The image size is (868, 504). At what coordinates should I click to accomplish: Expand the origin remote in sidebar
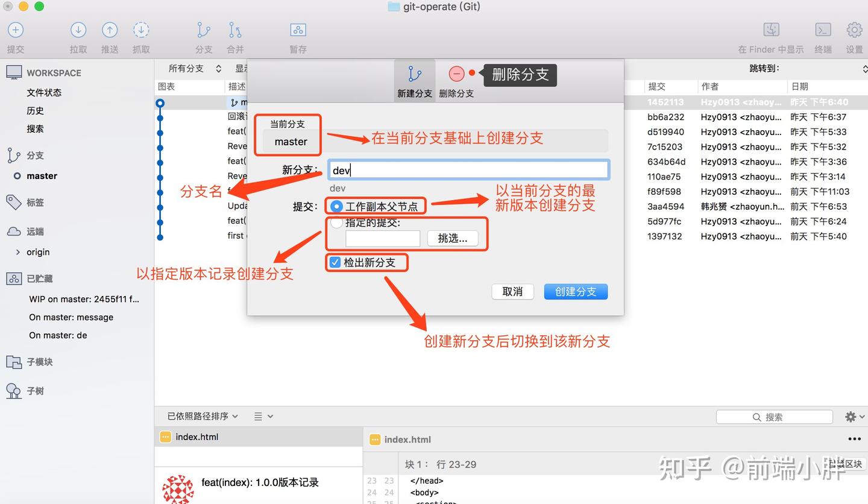[x=19, y=252]
